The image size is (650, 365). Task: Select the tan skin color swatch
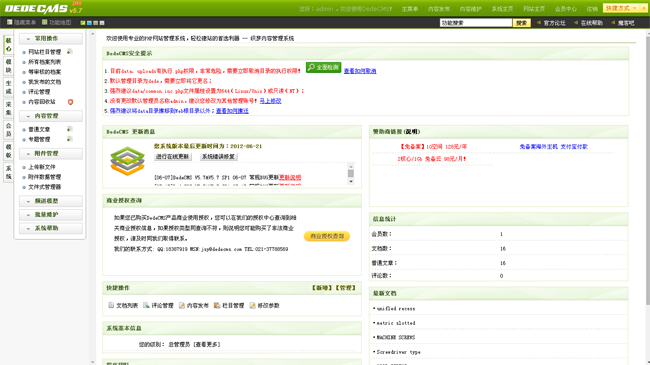[96, 23]
